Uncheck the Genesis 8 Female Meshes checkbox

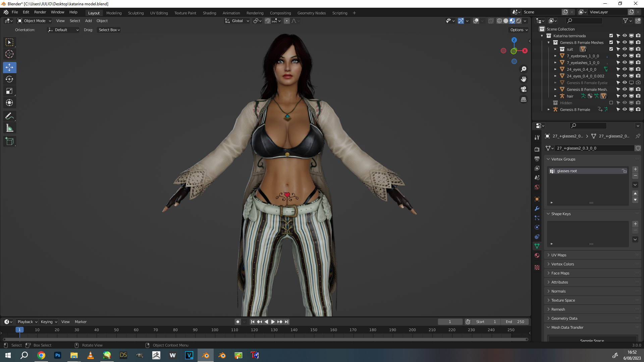click(x=611, y=42)
